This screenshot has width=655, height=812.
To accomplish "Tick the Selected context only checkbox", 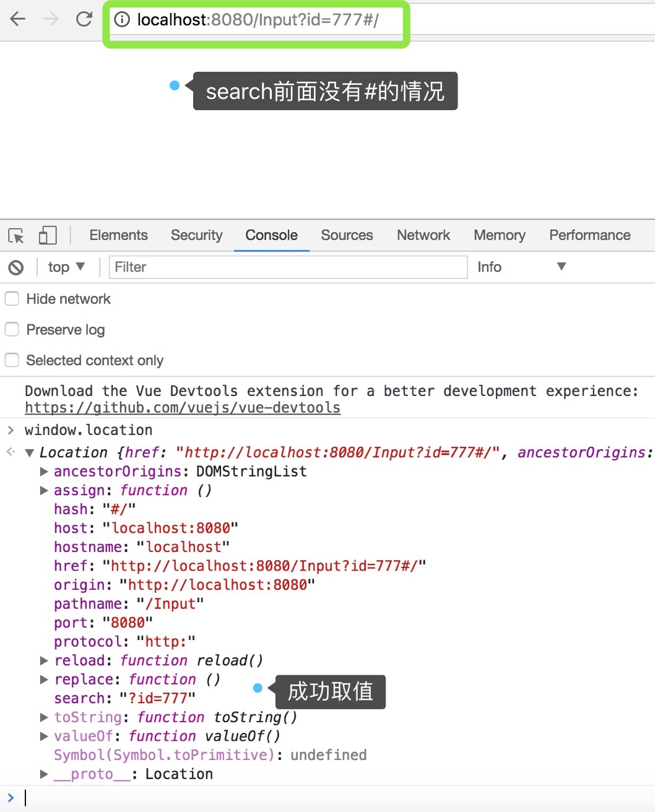I will (x=12, y=360).
